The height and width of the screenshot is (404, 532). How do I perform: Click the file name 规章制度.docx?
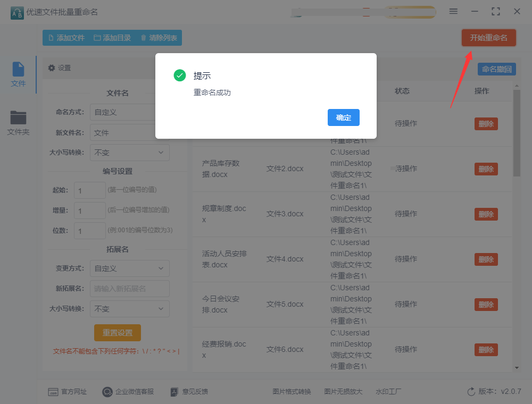[224, 214]
